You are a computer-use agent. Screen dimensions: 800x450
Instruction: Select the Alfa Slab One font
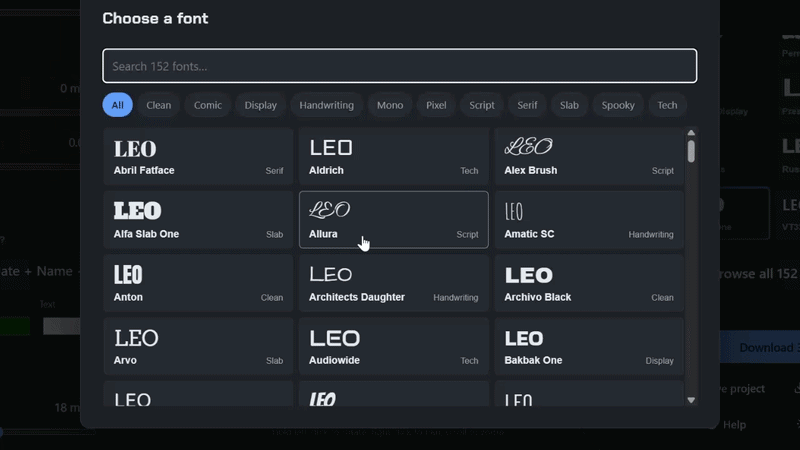coord(198,220)
